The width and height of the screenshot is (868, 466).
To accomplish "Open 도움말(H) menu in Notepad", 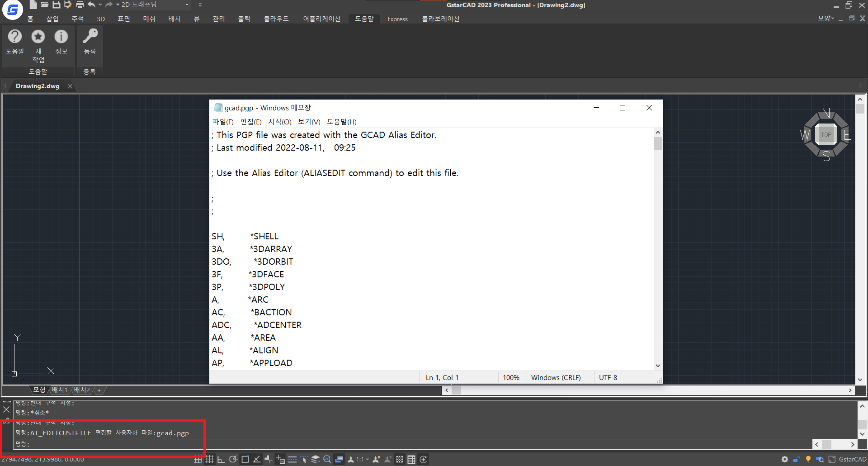I will 342,122.
